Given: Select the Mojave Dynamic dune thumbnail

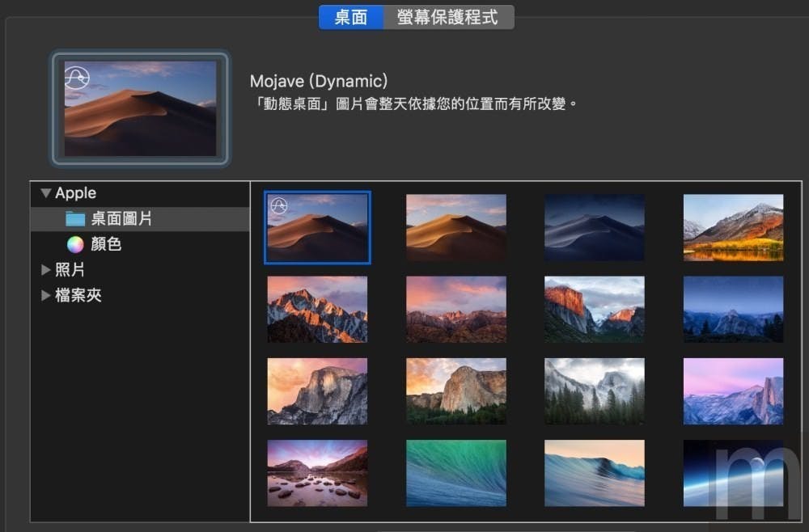Looking at the screenshot, I should point(317,227).
